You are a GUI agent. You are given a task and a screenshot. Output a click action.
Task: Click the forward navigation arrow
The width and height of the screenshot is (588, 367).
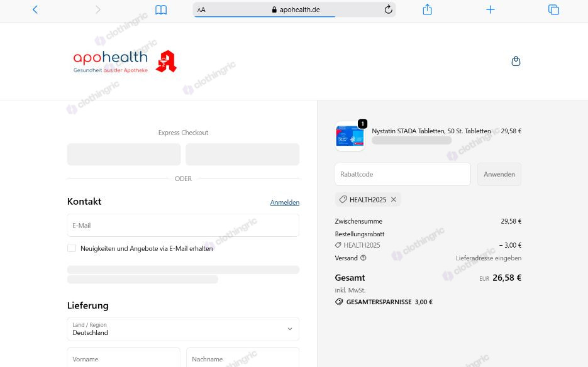point(98,9)
